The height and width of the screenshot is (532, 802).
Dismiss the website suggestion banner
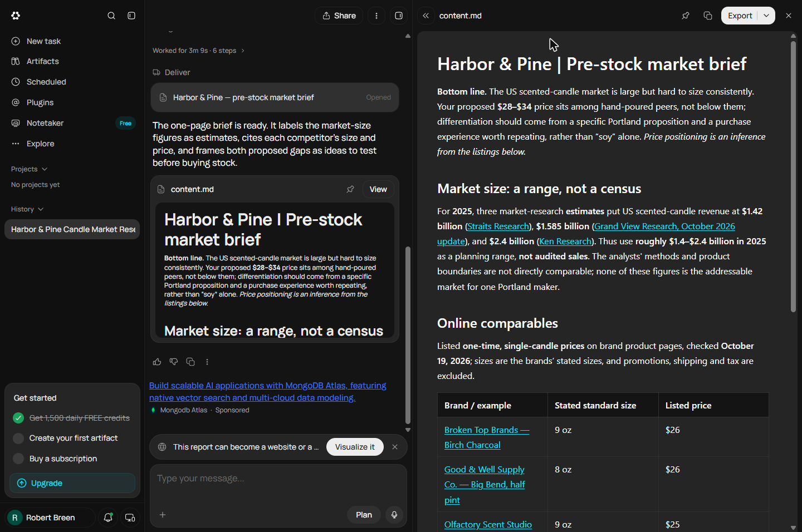click(x=395, y=447)
